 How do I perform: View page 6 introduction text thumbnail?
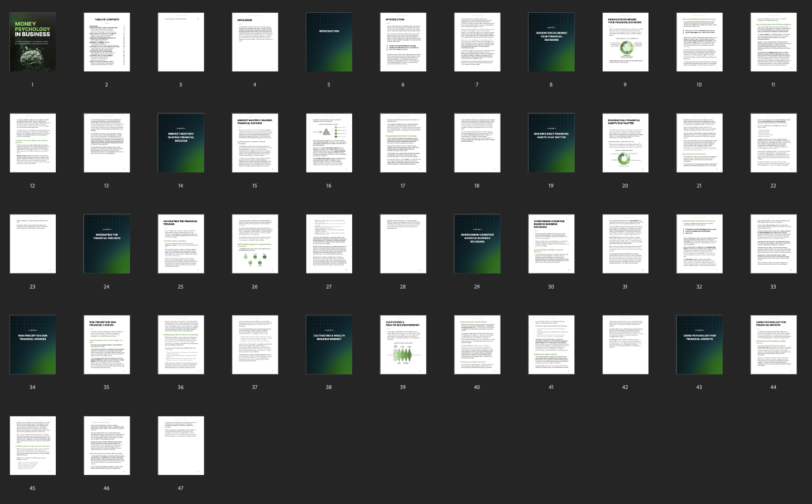click(x=403, y=42)
